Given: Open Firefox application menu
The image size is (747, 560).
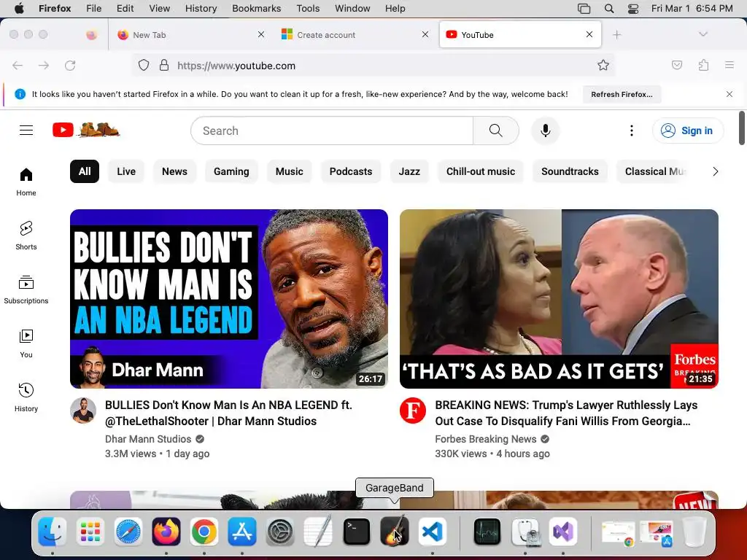Looking at the screenshot, I should (x=729, y=65).
